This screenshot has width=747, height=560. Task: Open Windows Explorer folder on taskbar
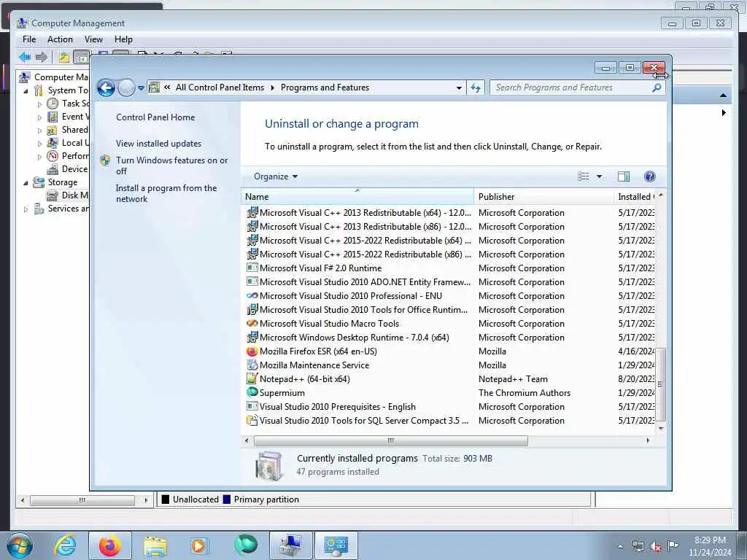[x=155, y=545]
